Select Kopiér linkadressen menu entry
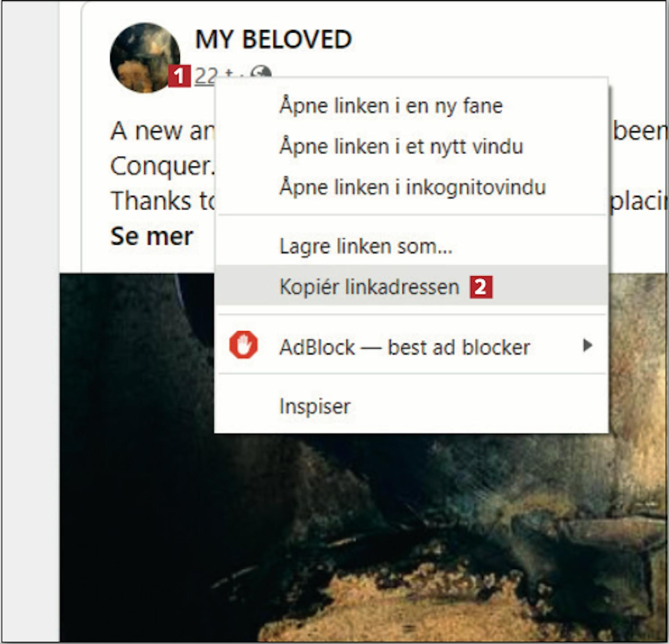 pyautogui.click(x=411, y=286)
